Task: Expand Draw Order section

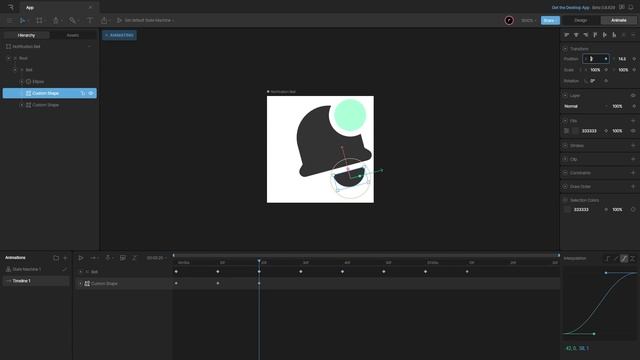Action: (565, 187)
